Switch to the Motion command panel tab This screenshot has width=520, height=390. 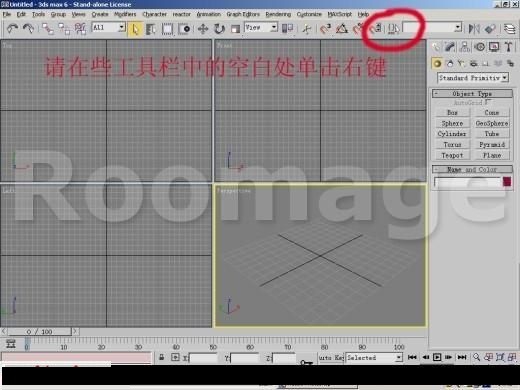coord(479,47)
